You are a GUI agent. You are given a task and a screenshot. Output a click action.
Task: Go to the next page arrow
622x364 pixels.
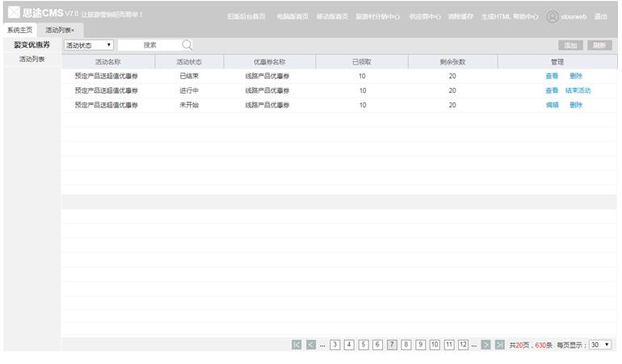(486, 345)
